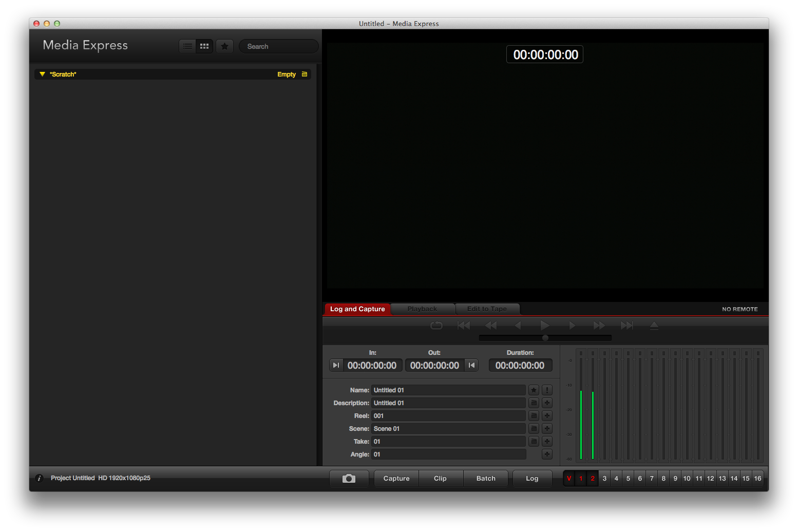Enable audio channel 3
This screenshot has height=532, width=798.
point(604,479)
